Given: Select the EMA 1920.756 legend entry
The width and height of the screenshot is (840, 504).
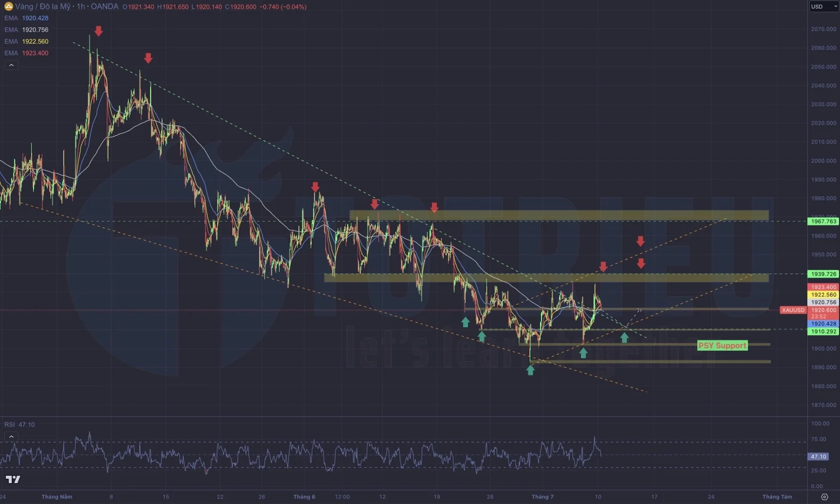Looking at the screenshot, I should click(x=26, y=30).
